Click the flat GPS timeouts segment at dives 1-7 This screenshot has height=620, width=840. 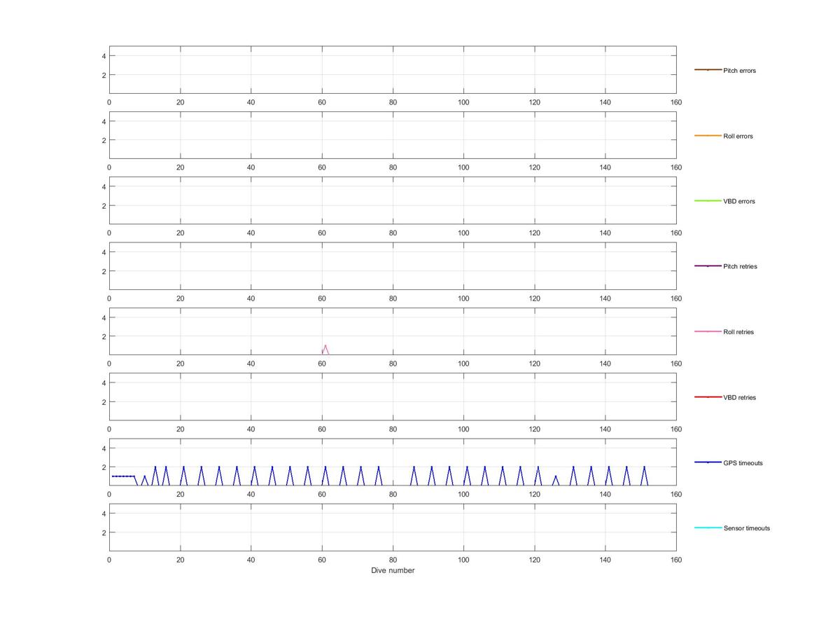(x=123, y=476)
